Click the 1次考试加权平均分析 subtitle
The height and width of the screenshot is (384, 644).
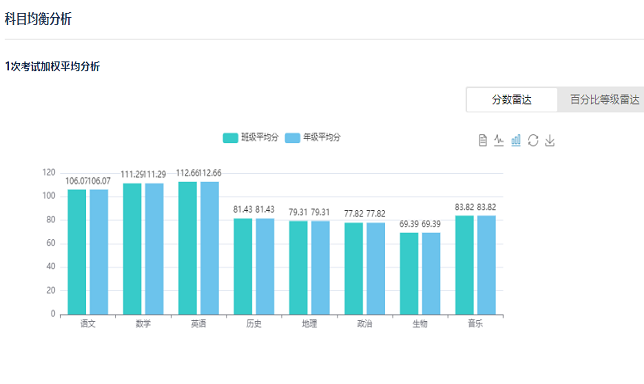52,66
